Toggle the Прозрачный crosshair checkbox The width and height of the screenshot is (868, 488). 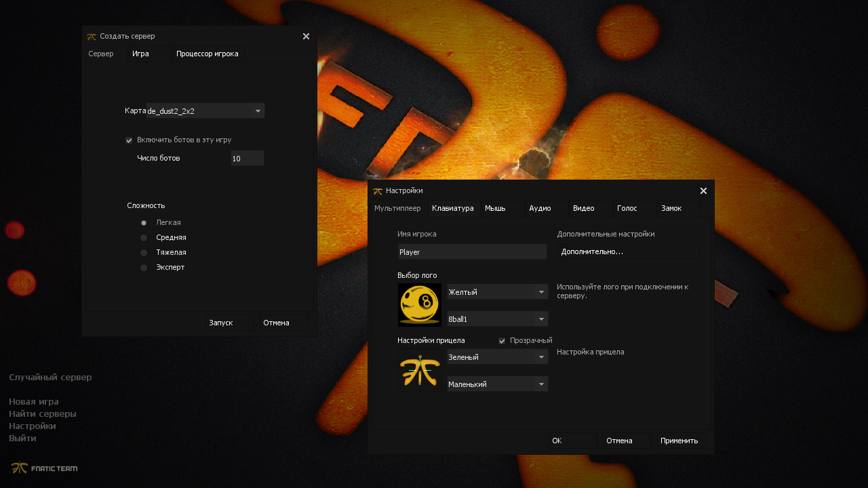point(502,341)
